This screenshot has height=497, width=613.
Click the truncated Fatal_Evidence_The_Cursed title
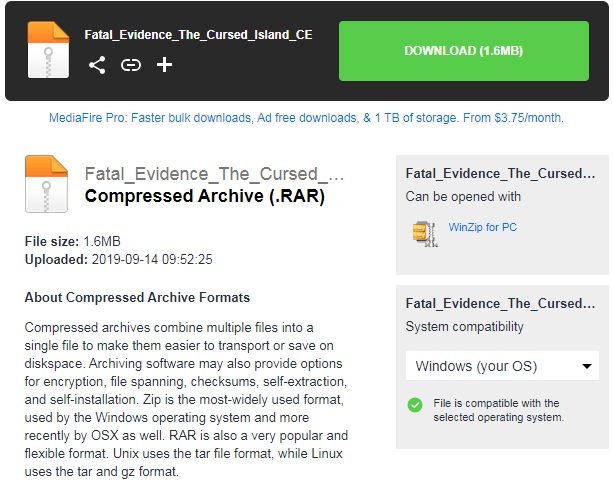214,174
